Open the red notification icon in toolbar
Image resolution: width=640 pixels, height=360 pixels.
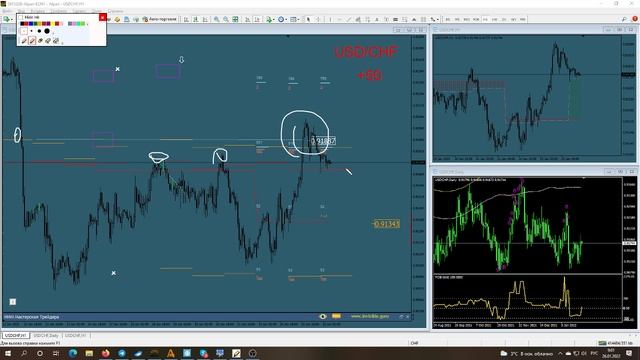(635, 19)
